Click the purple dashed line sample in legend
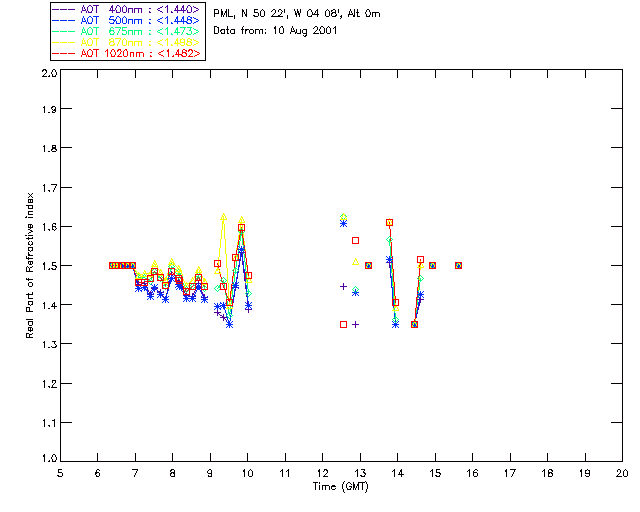 [64, 9]
